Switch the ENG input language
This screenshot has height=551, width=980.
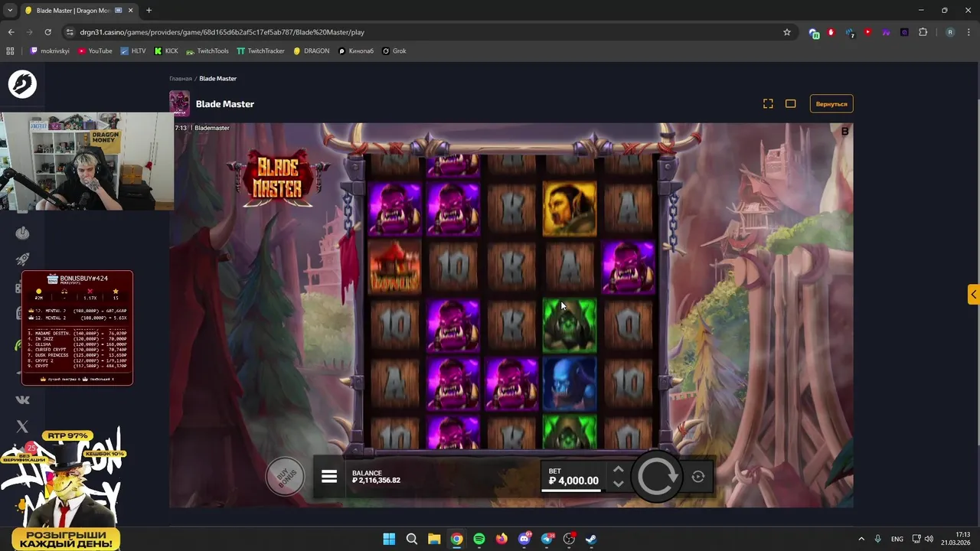[897, 539]
